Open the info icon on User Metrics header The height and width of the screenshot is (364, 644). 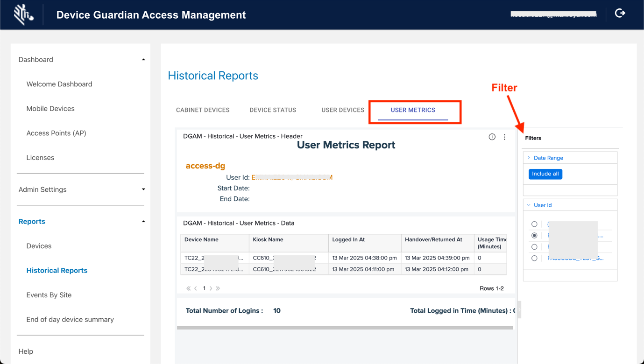coord(492,137)
